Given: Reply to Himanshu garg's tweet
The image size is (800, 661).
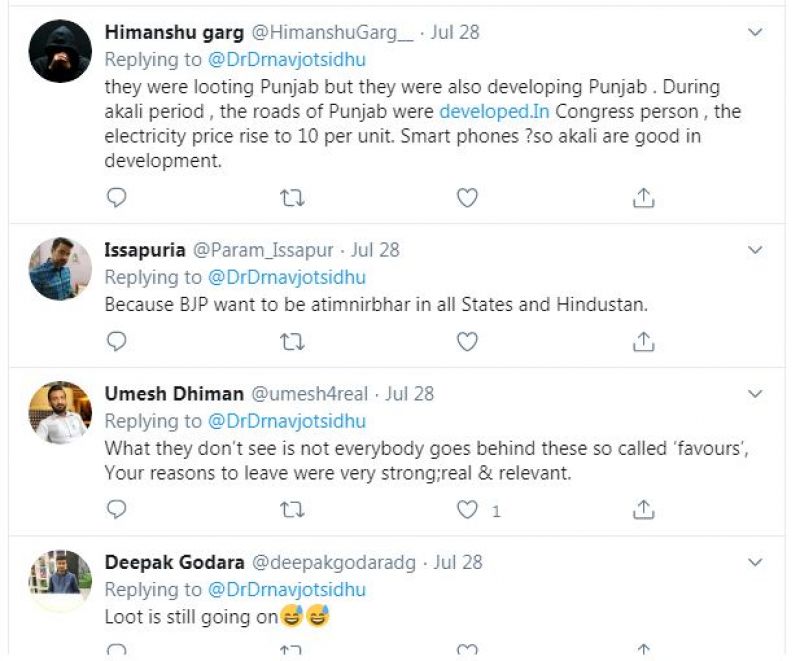Looking at the screenshot, I should tap(117, 198).
